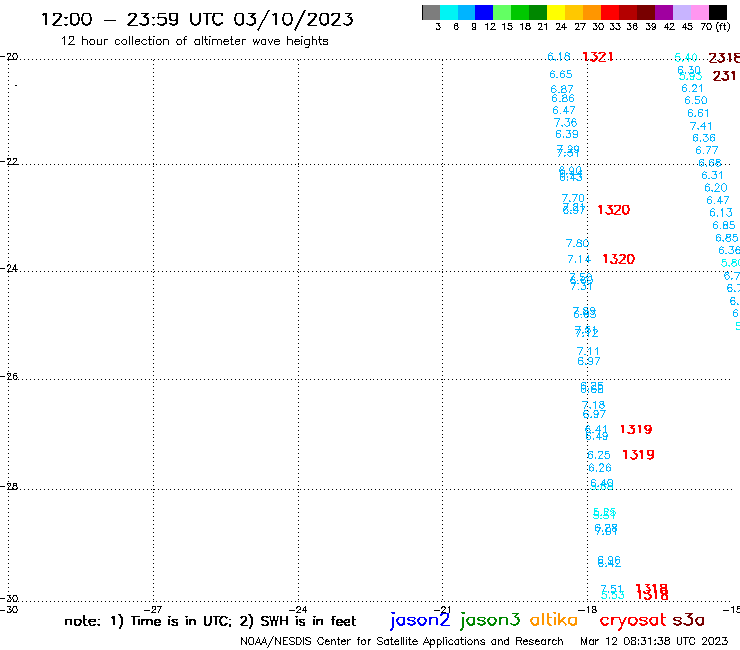740x650 pixels.
Task: Click the 1320 time label beside 7.14
Action: pyautogui.click(x=619, y=259)
